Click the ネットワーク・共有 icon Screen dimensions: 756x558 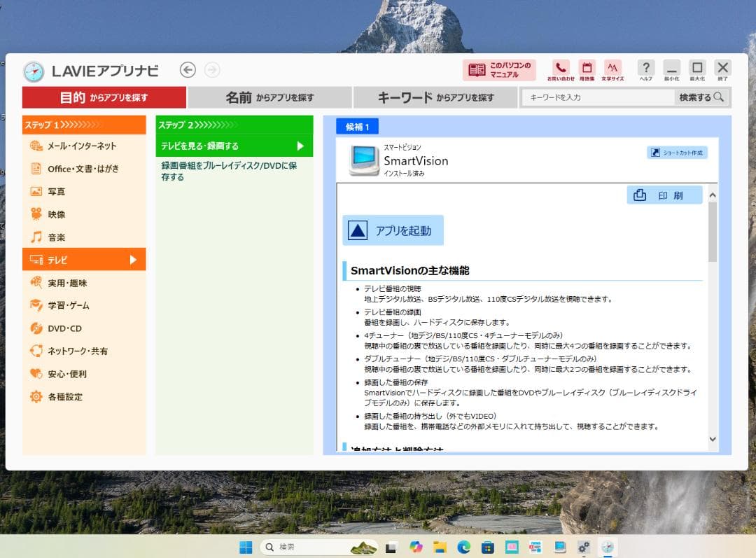(36, 351)
